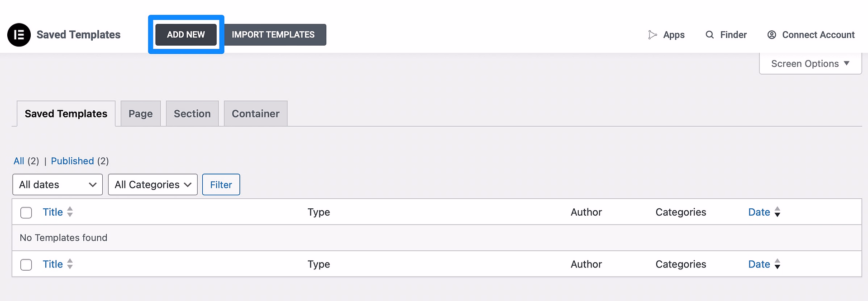Viewport: 868px width, 301px height.
Task: Click the Elementor logo icon
Action: [x=19, y=35]
